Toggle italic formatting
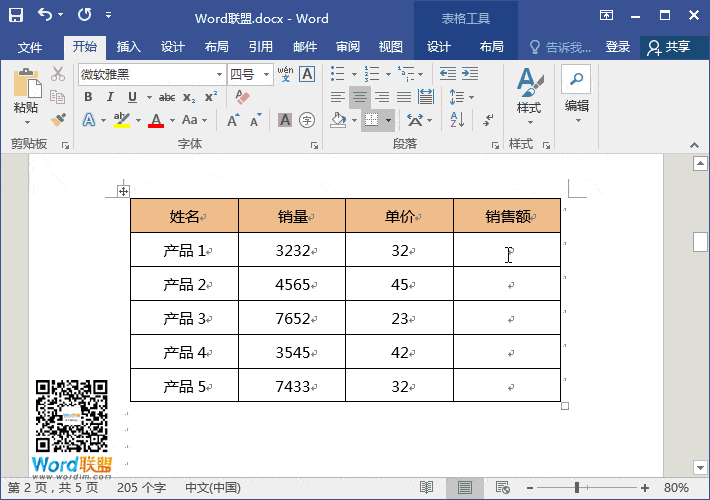Image resolution: width=710 pixels, height=500 pixels. (110, 97)
